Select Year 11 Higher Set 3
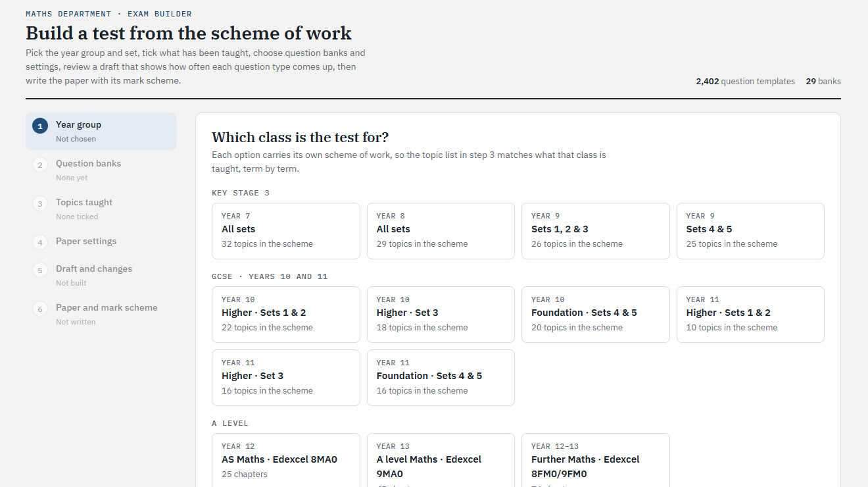 286,378
